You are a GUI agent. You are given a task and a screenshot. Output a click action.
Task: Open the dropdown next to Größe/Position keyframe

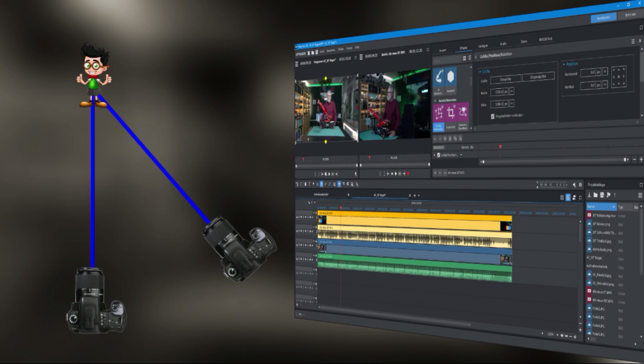[461, 155]
